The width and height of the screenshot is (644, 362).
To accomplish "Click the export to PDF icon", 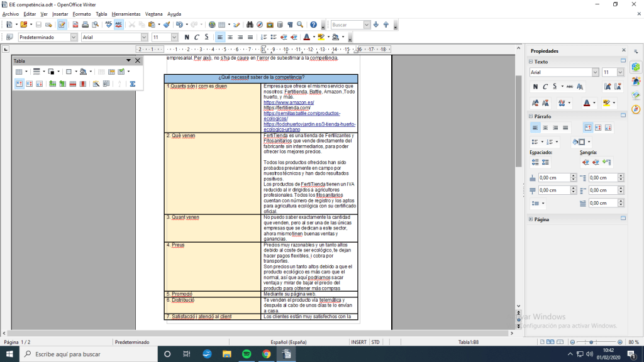I will (75, 25).
